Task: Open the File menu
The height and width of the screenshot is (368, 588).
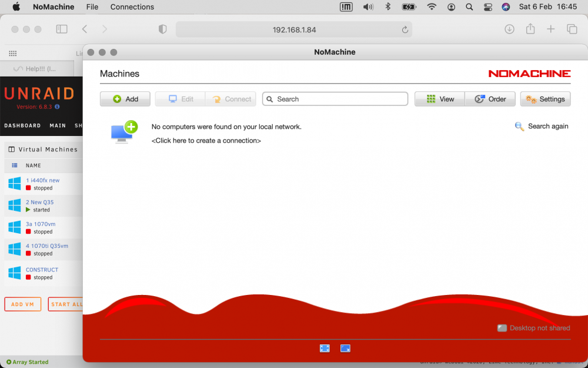Action: tap(92, 6)
